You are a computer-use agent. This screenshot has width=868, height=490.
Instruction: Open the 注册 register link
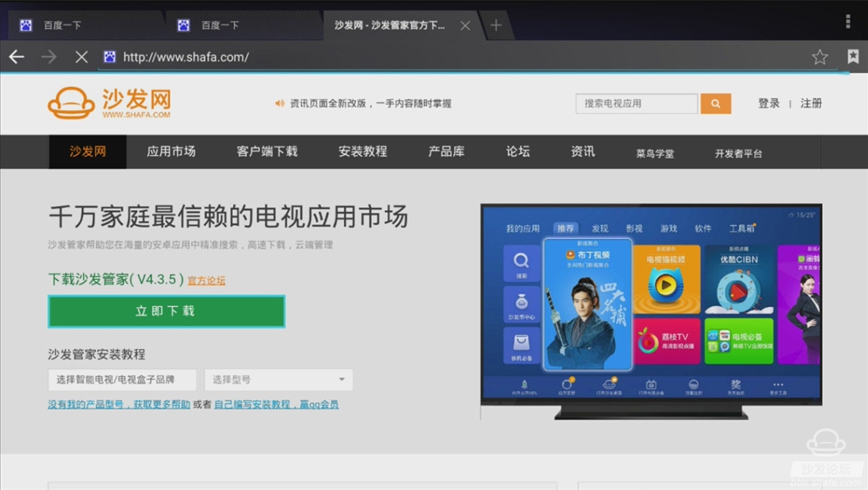point(811,103)
